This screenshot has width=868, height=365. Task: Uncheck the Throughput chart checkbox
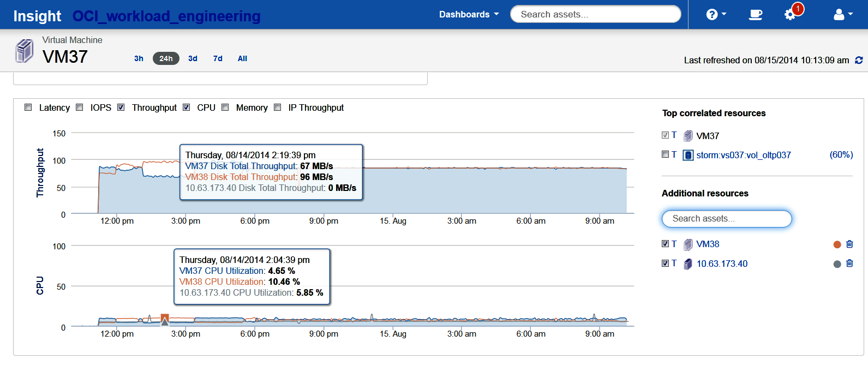[121, 107]
